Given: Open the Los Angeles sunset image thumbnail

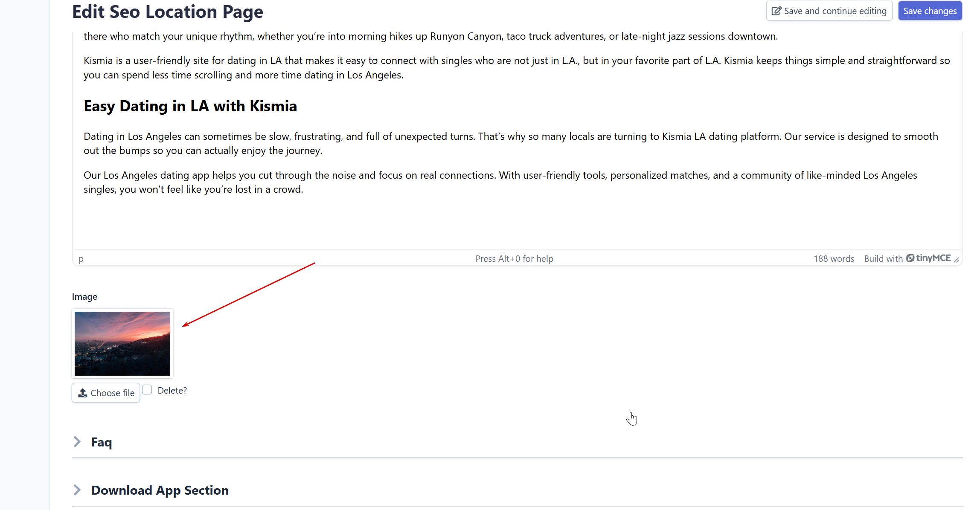Looking at the screenshot, I should point(122,344).
